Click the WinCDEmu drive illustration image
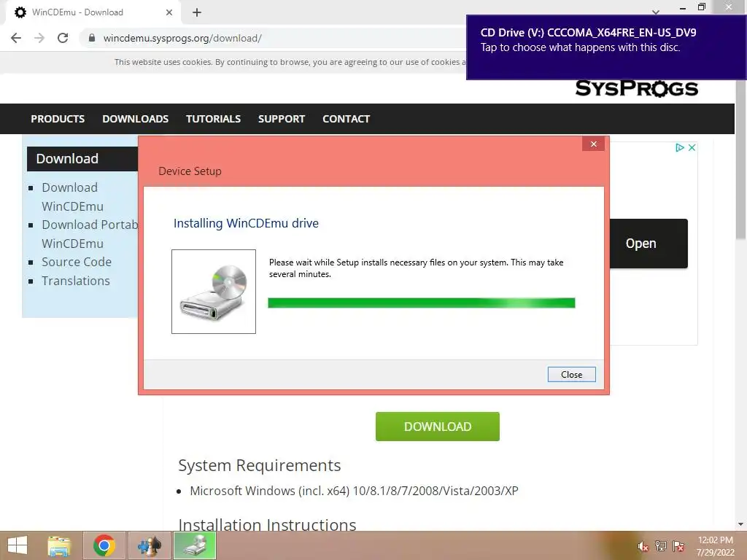747x560 pixels. tap(214, 292)
